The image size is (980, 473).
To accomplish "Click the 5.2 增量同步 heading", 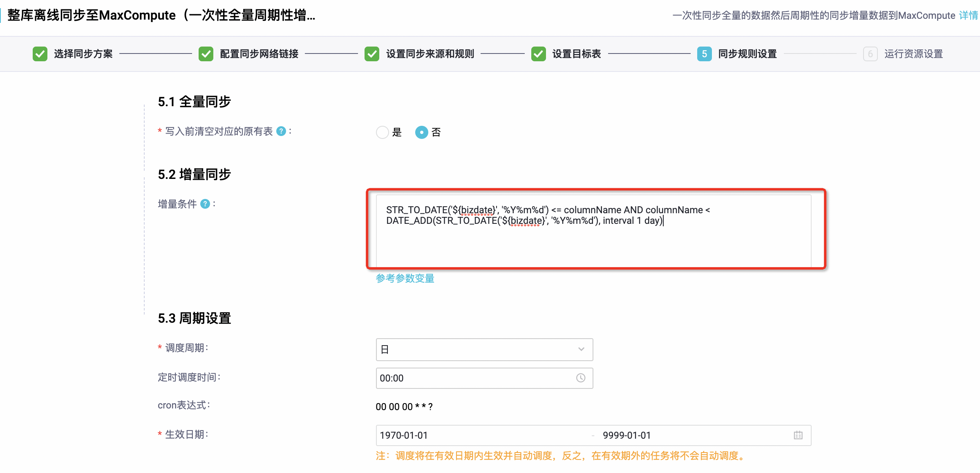I will pyautogui.click(x=195, y=174).
